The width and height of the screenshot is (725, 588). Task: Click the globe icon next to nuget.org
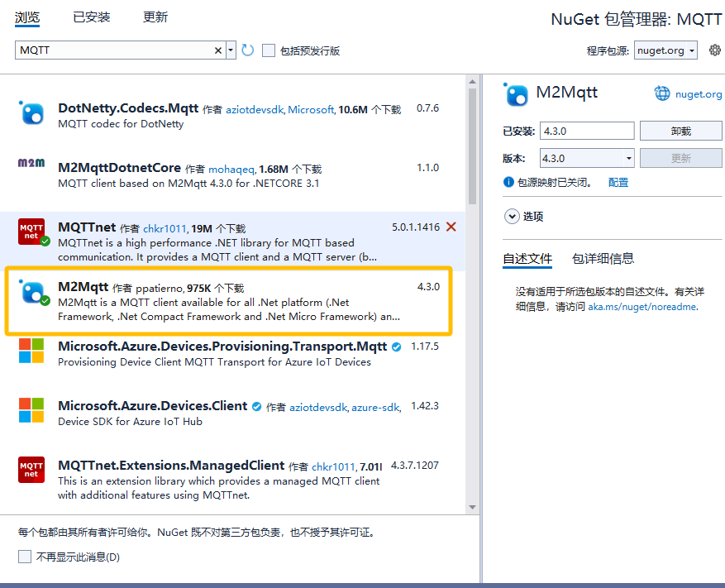click(x=662, y=93)
